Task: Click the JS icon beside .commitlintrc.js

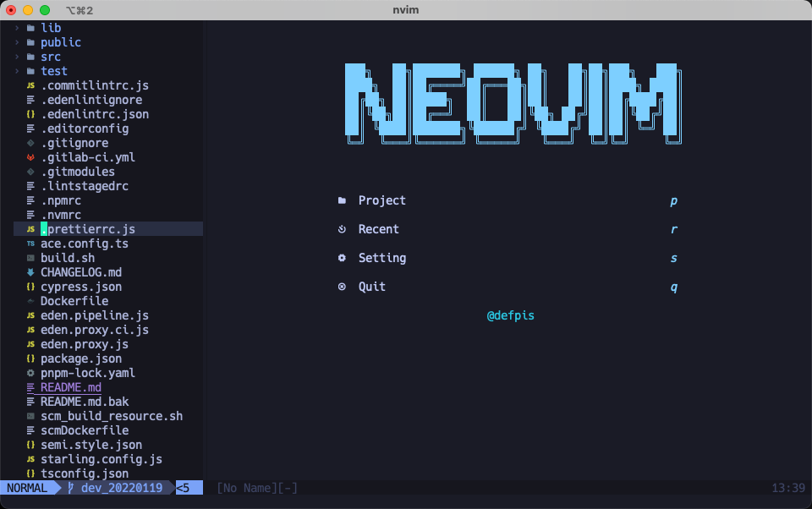Action: 30,85
